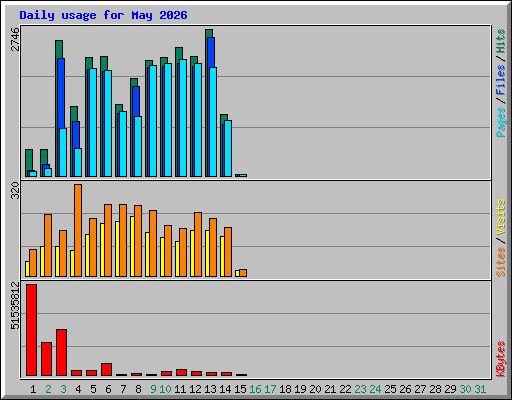512x400 pixels.
Task: Click day 22 on the x-axis
Action: click(345, 389)
